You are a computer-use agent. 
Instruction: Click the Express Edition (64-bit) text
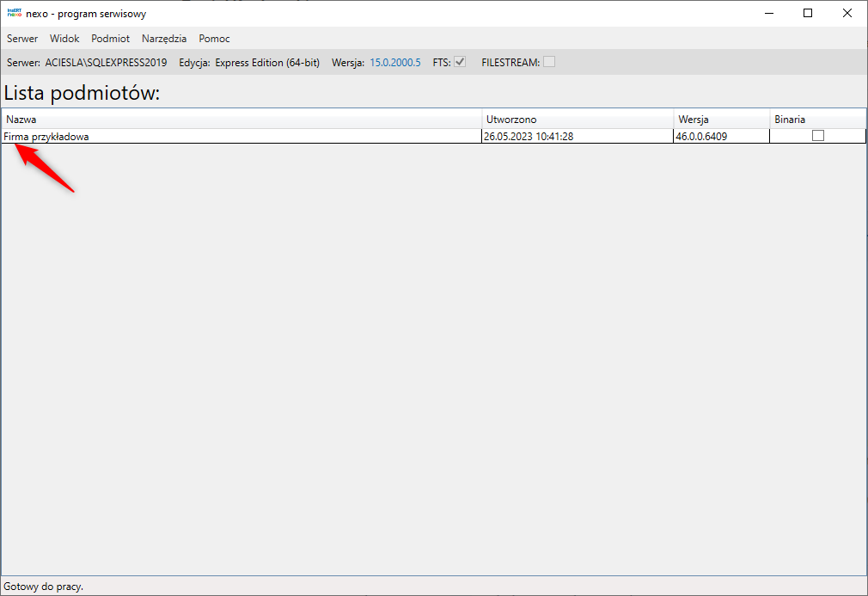[x=267, y=63]
